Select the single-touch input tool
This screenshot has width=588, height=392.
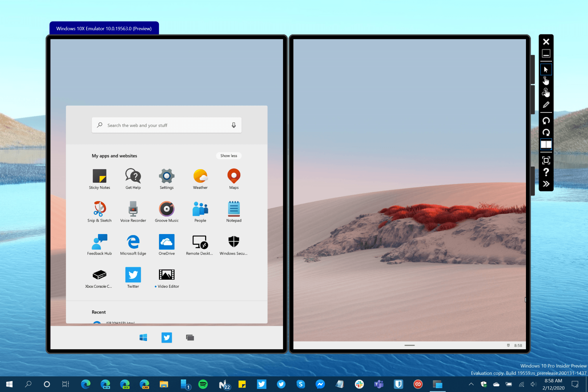coord(546,81)
